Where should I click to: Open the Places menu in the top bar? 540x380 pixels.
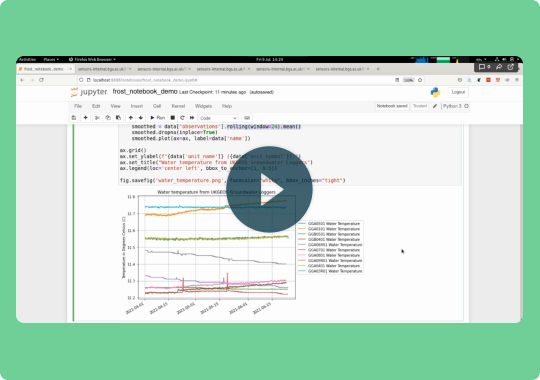tap(51, 60)
